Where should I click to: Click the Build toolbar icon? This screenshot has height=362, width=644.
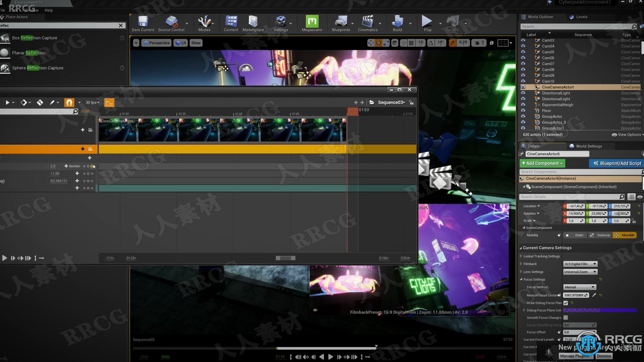[x=397, y=23]
